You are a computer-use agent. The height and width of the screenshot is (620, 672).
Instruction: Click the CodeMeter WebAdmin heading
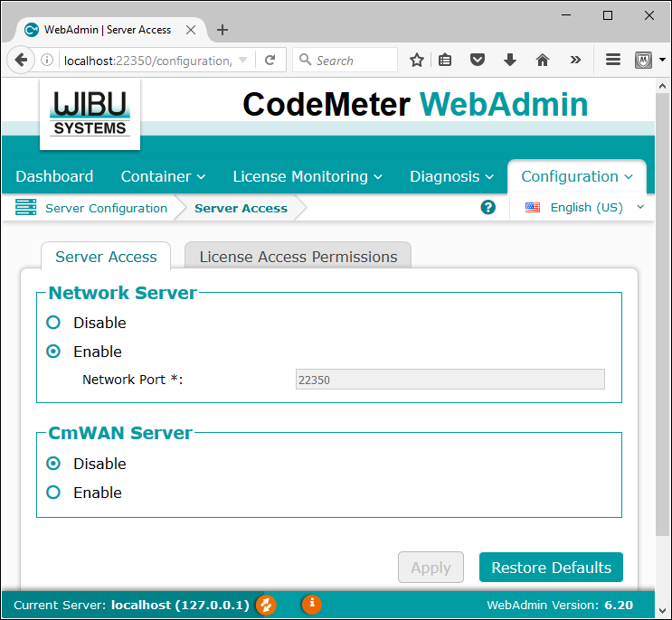(x=415, y=104)
